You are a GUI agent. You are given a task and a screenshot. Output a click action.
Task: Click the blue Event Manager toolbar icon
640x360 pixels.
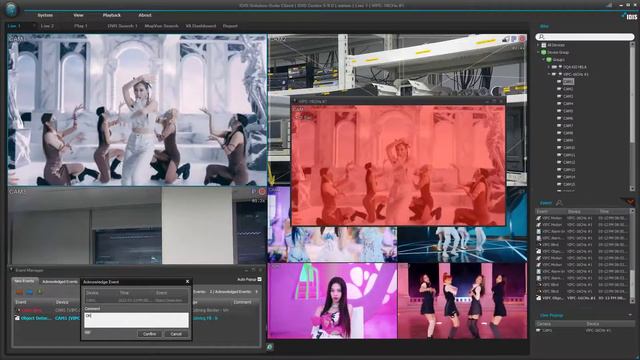(29, 292)
